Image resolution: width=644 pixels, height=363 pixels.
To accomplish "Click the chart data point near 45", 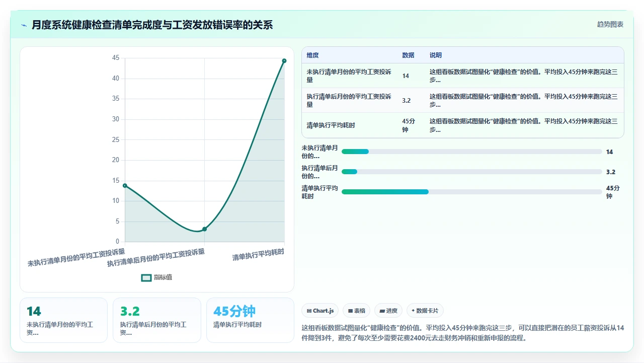I will 284,60.
